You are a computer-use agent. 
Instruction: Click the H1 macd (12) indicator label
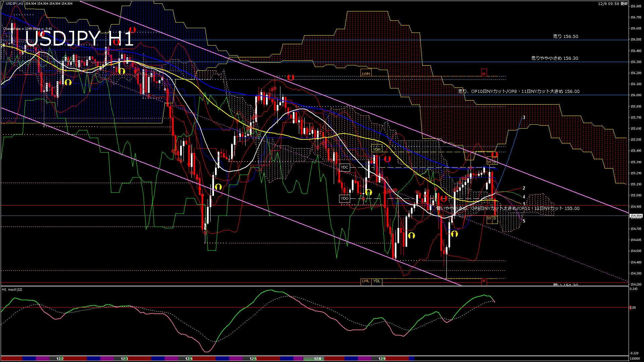[x=12, y=289]
